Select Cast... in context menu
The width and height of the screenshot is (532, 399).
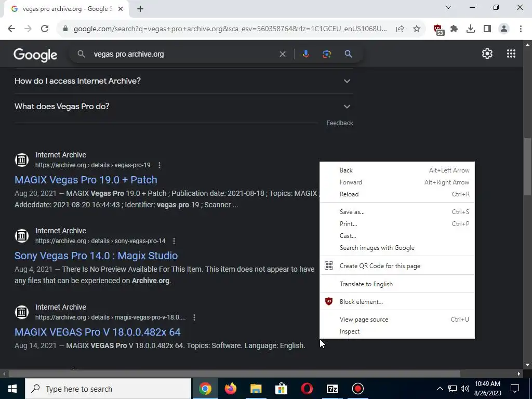point(397,236)
